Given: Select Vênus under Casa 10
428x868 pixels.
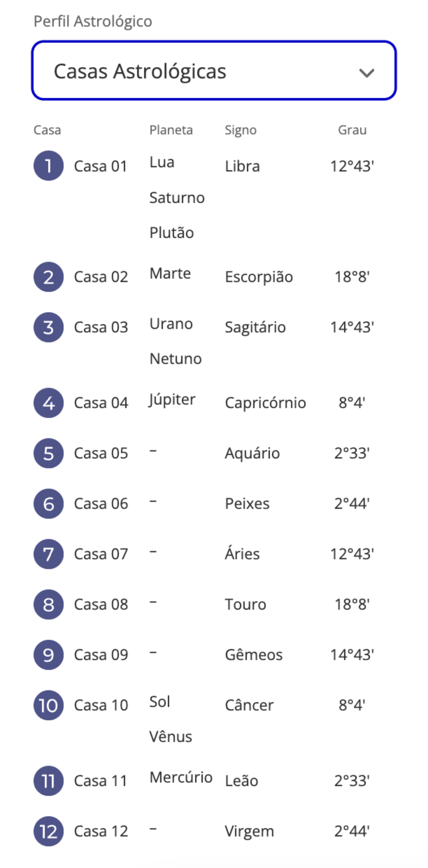Looking at the screenshot, I should [171, 736].
